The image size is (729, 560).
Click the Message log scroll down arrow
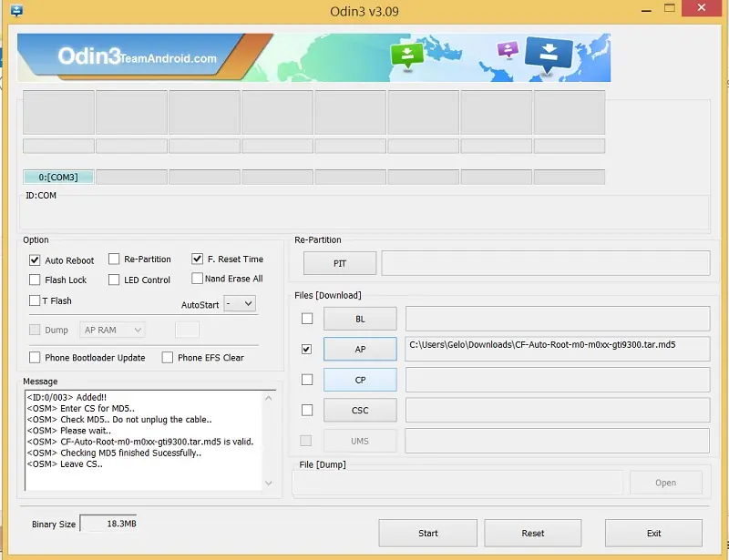pos(269,484)
